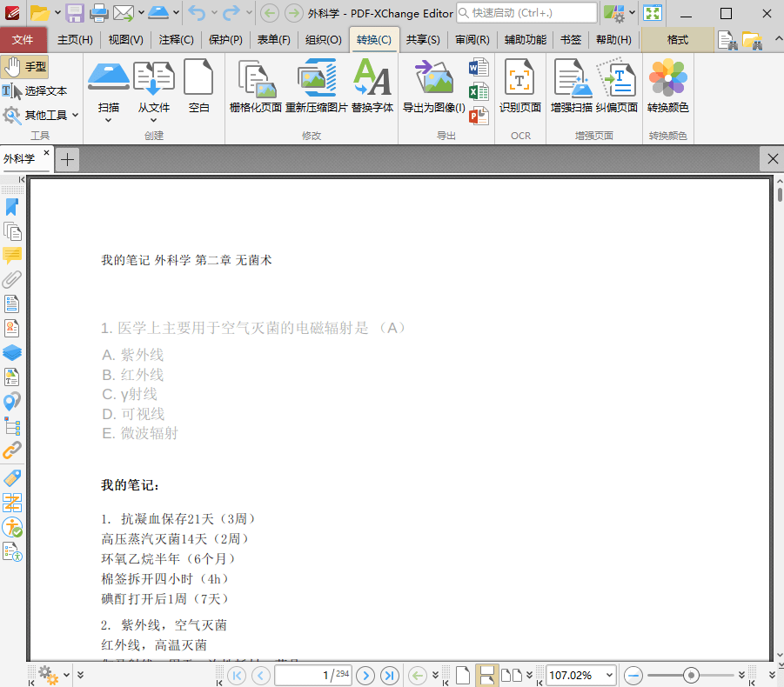Switch to the 组织(O) ribbon tab
The image size is (784, 687).
(323, 39)
